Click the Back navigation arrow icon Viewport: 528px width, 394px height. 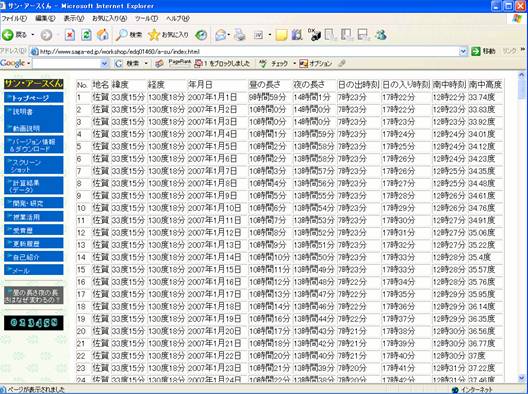coord(8,35)
